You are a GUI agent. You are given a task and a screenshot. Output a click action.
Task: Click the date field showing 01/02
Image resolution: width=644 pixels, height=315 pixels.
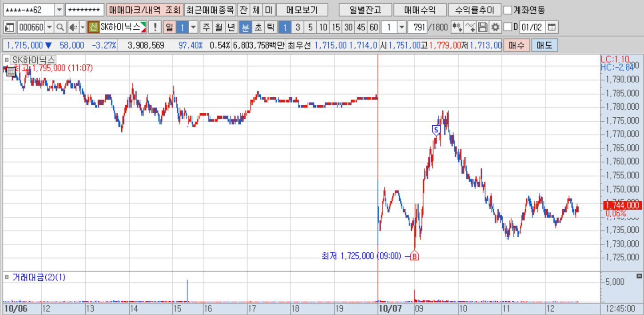tap(532, 27)
